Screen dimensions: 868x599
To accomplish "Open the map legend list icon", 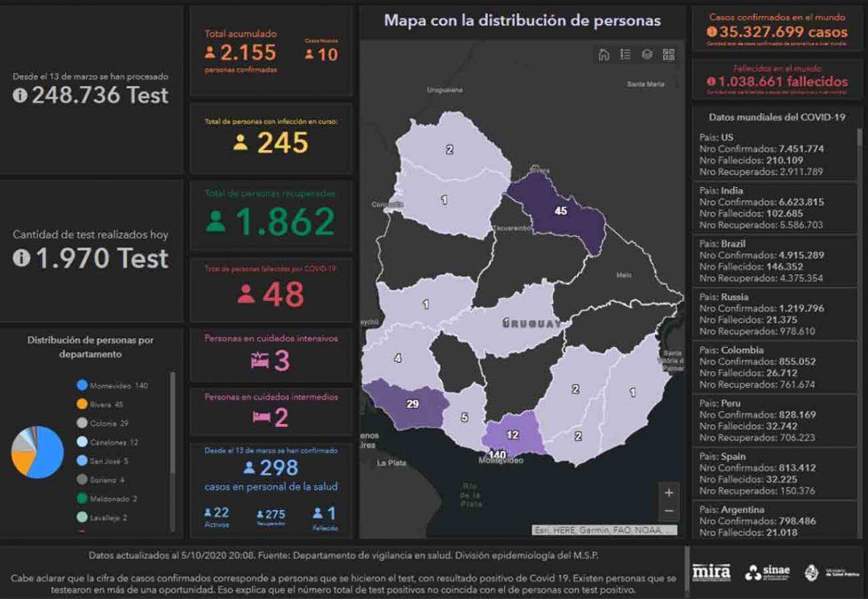I will [x=626, y=55].
